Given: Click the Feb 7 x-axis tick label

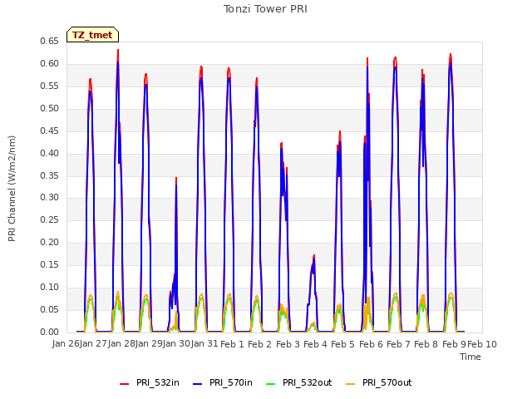Looking at the screenshot, I should pyautogui.click(x=399, y=344).
